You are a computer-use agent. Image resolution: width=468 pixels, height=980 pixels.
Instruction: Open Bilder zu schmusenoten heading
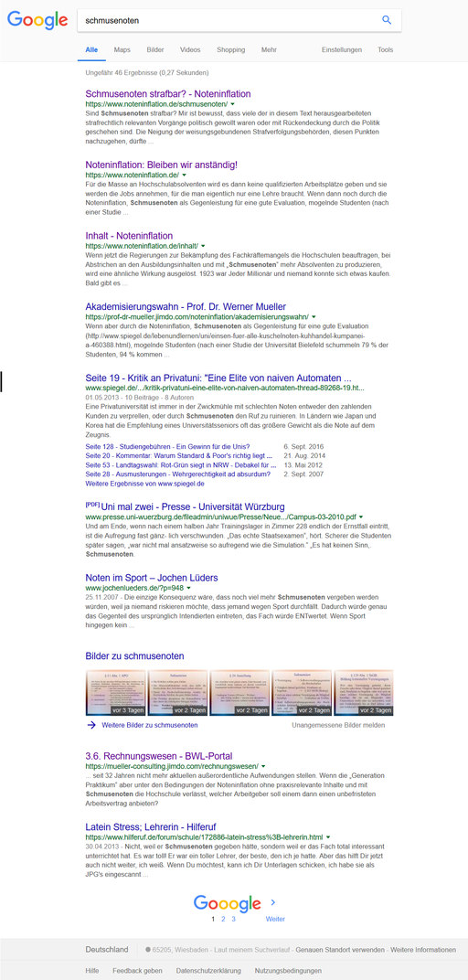coord(134,656)
